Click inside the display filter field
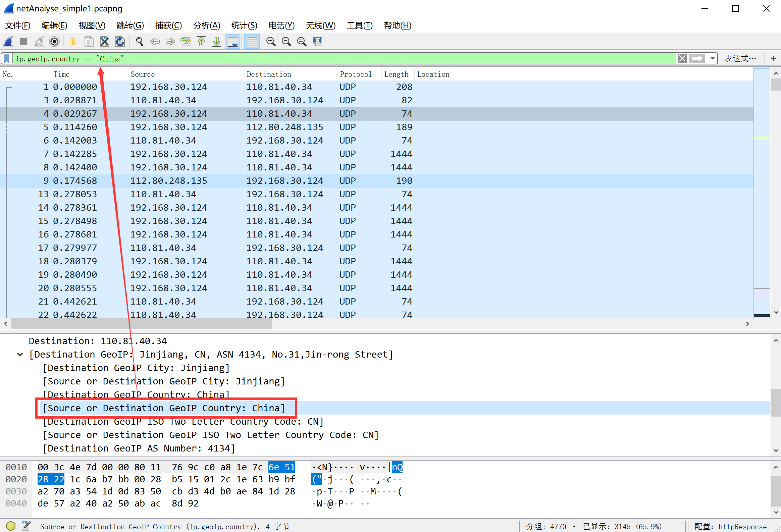 (x=345, y=58)
